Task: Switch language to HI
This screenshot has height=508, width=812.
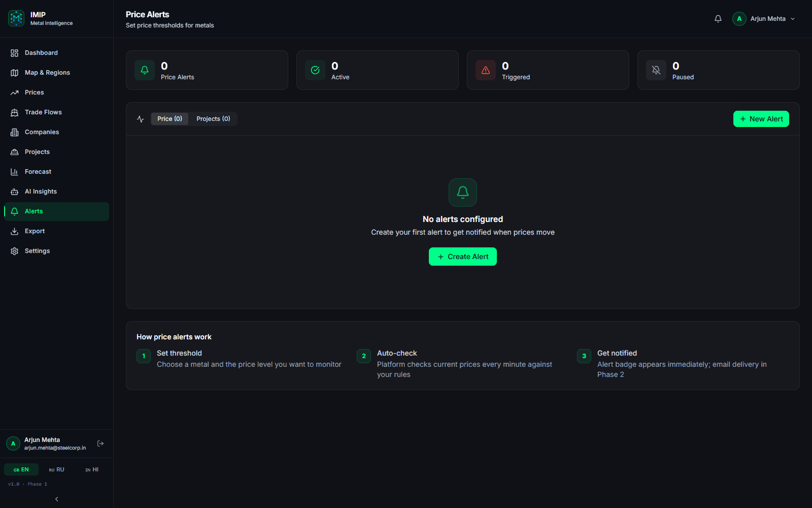Action: coord(92,469)
